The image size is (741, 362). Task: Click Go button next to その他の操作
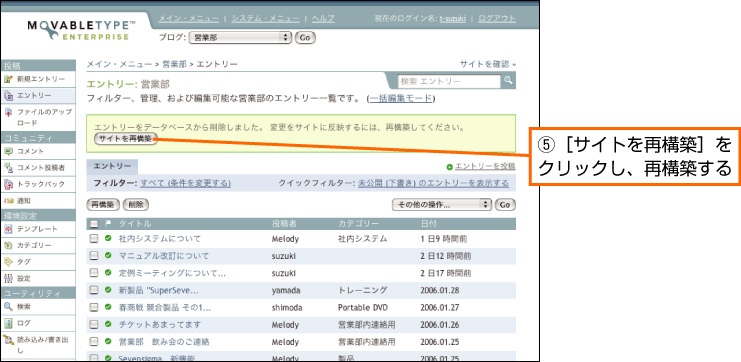(x=505, y=205)
